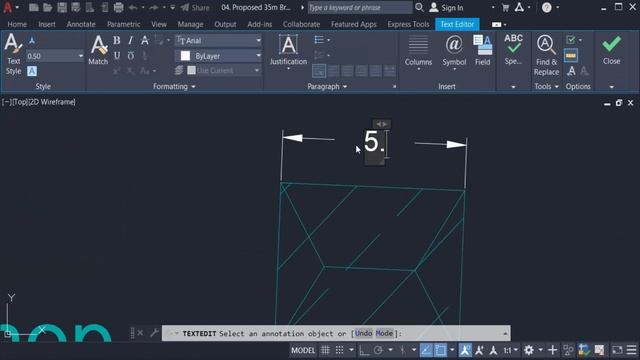Open the Express Tools ribbon tab
640x360 pixels.
pyautogui.click(x=408, y=24)
